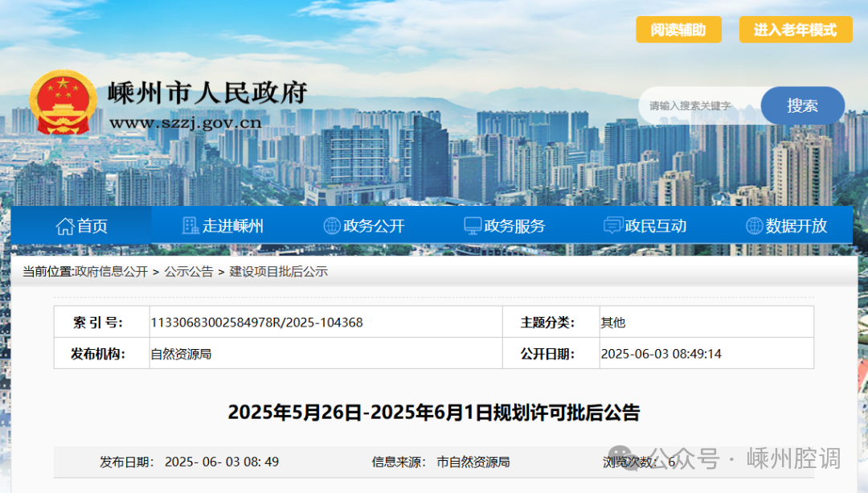
Task: Click the monitor icon beside 政务服务
Action: click(x=473, y=226)
